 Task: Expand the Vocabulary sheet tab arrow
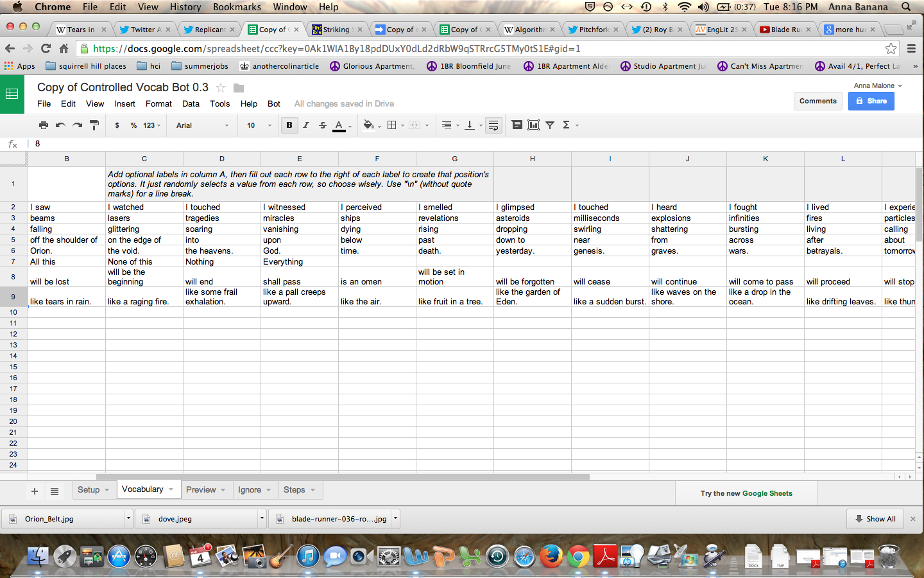click(171, 489)
